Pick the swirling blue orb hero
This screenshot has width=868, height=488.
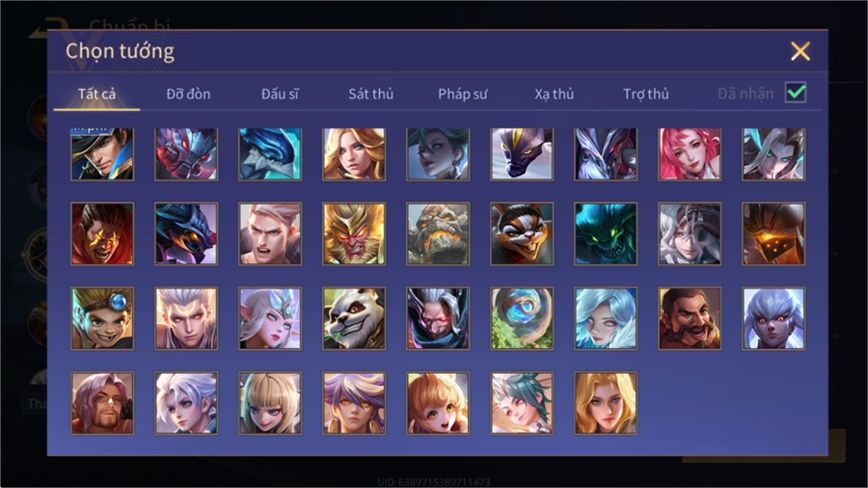[x=522, y=318]
